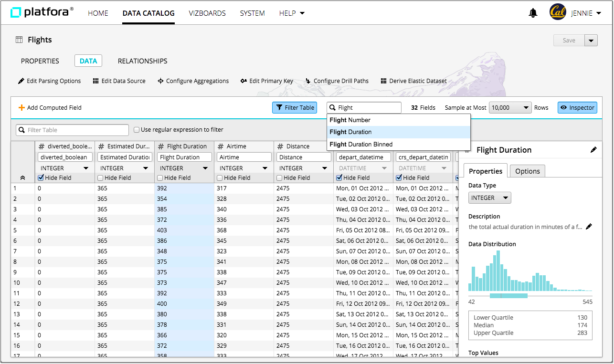Uncheck Hide Field for depart_datetime
The height and width of the screenshot is (364, 614).
339,178
